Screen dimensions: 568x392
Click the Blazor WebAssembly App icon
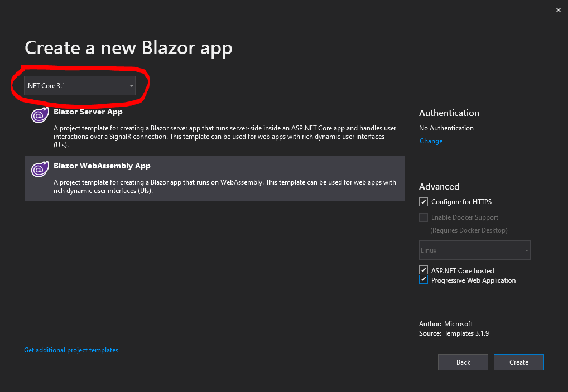click(x=40, y=169)
